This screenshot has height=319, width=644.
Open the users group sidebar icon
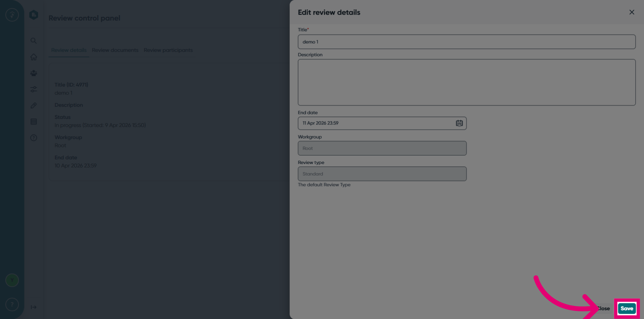coord(34,73)
